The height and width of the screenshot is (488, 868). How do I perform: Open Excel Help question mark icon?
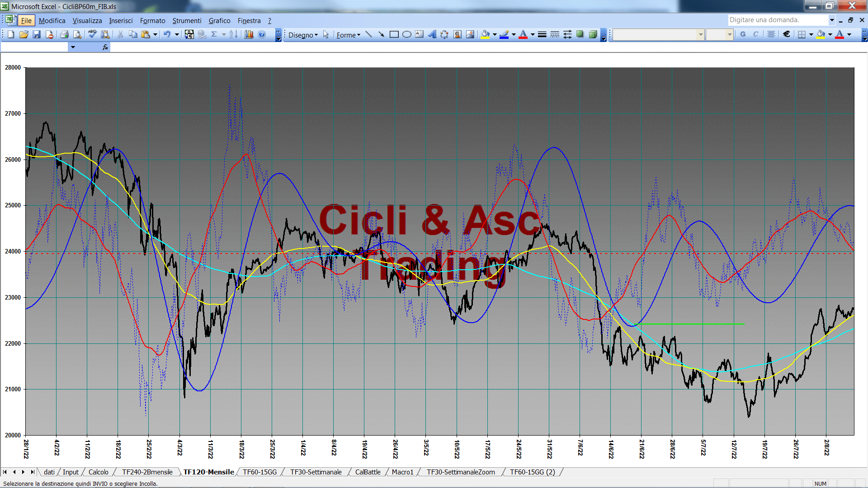click(262, 34)
